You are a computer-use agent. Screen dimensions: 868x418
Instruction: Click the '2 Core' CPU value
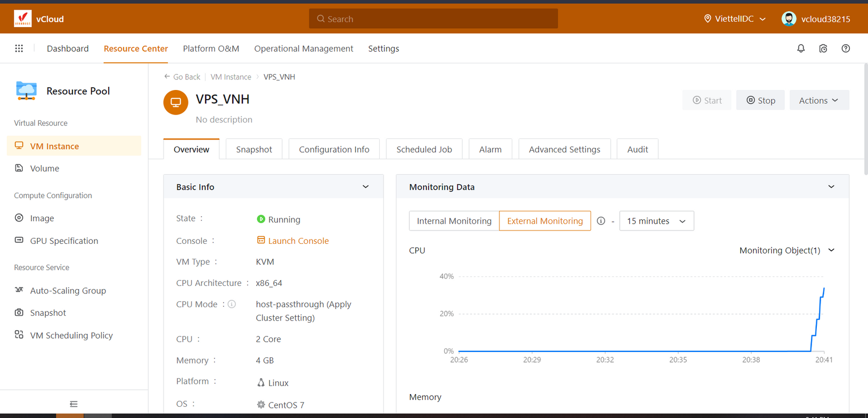click(268, 339)
